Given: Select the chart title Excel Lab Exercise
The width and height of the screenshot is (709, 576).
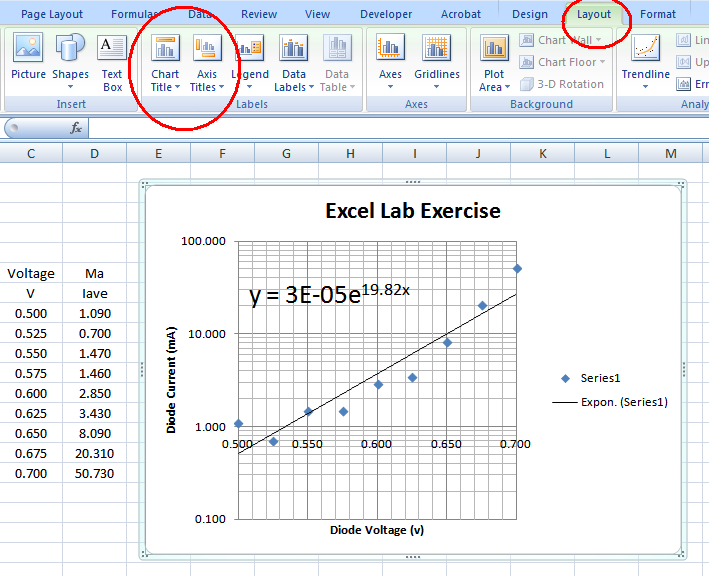Looking at the screenshot, I should [x=413, y=211].
